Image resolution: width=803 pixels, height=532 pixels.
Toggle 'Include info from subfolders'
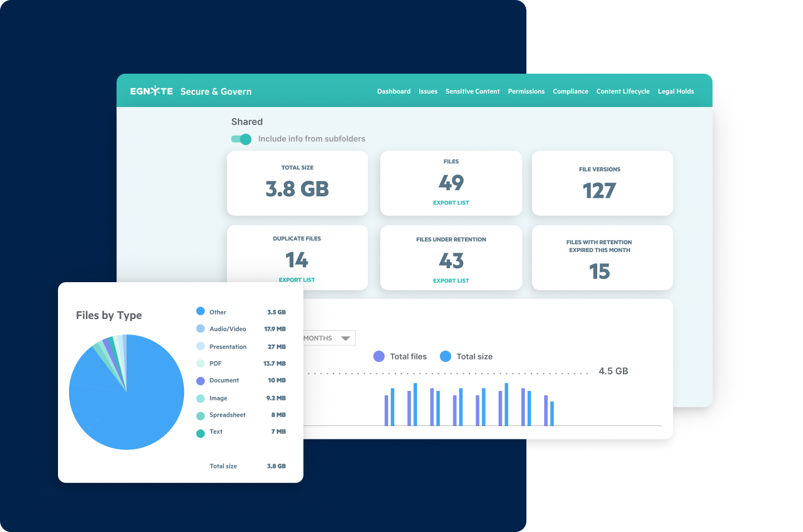tap(241, 139)
